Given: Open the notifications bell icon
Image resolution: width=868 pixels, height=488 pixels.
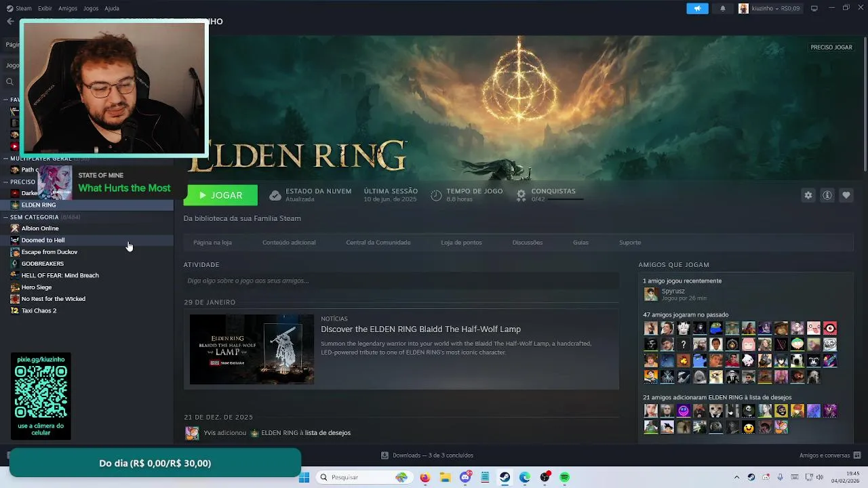Looking at the screenshot, I should pos(723,8).
